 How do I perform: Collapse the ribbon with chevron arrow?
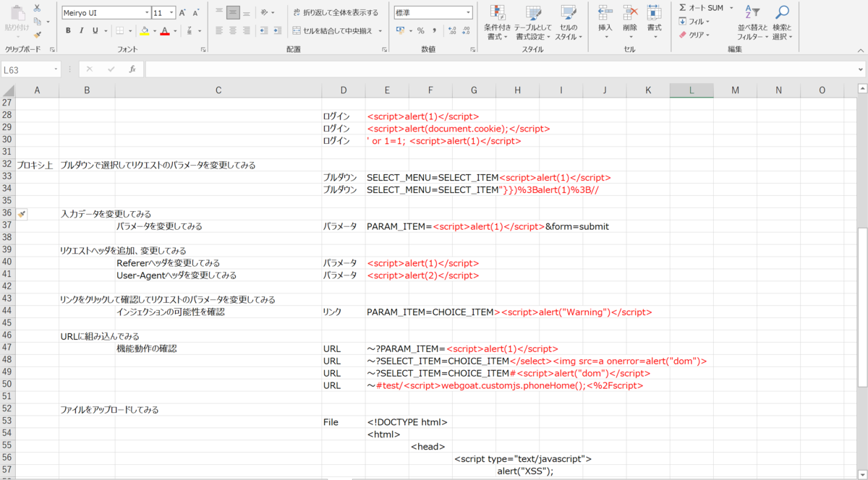(x=859, y=49)
